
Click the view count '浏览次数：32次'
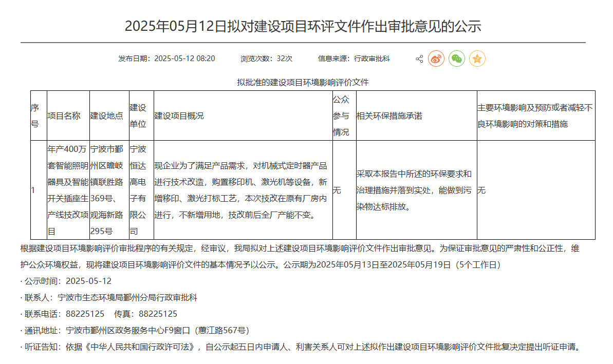pyautogui.click(x=266, y=59)
